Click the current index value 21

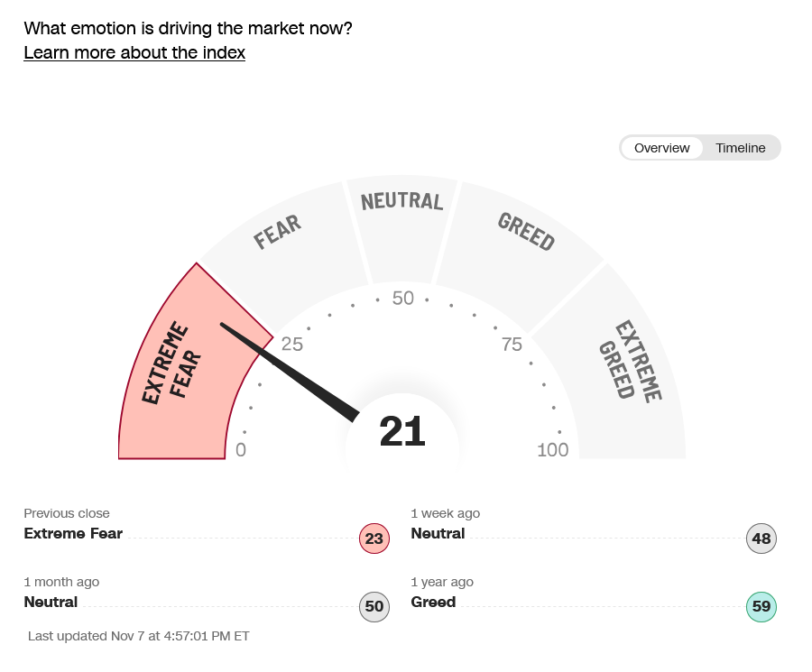[x=402, y=433]
